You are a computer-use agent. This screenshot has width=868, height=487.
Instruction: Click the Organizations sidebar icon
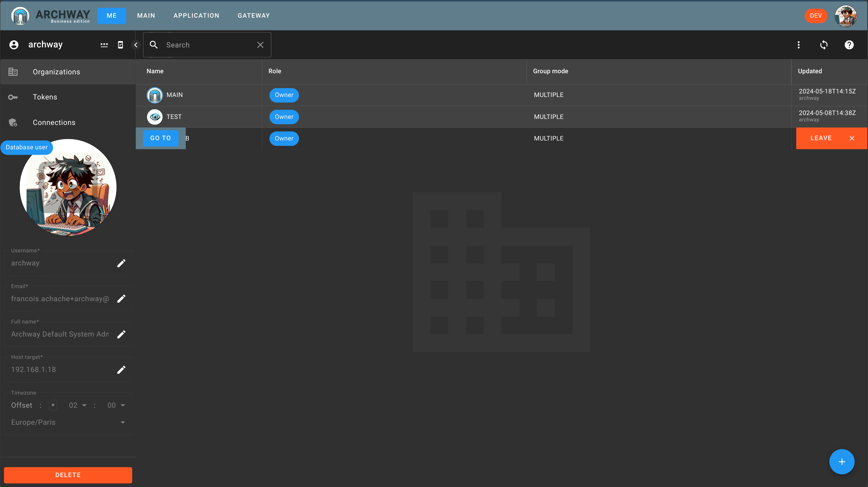coord(12,71)
